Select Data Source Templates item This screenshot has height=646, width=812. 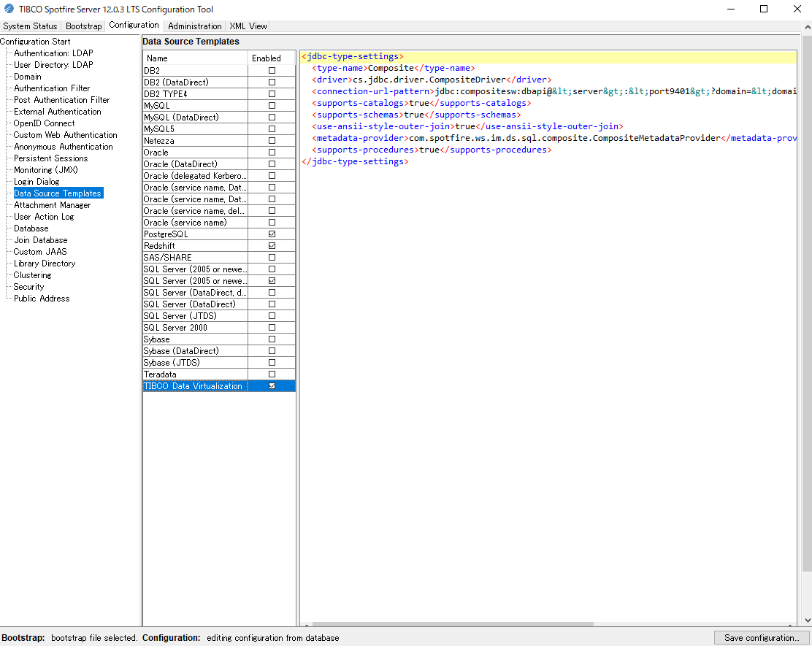click(x=58, y=193)
